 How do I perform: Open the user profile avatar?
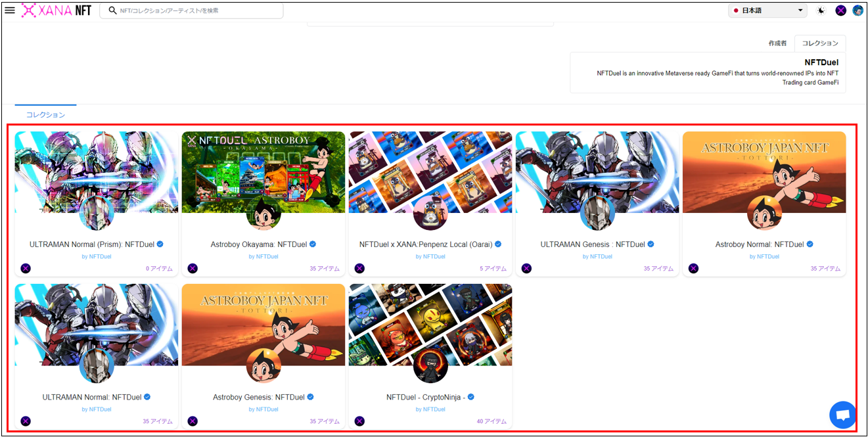[x=857, y=11]
